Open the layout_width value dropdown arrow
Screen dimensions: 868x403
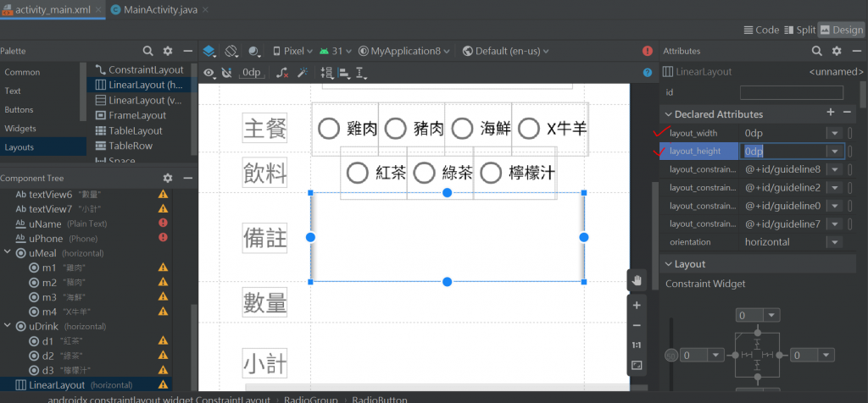pos(834,133)
